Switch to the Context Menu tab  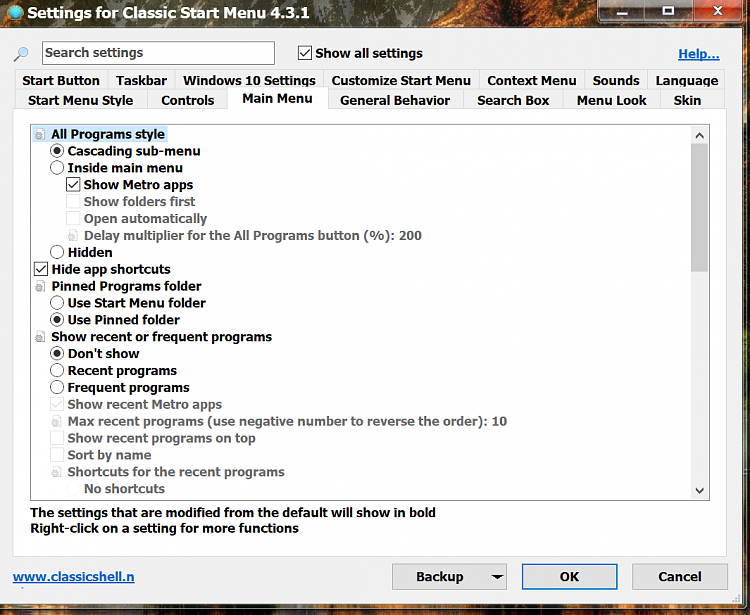pyautogui.click(x=532, y=80)
